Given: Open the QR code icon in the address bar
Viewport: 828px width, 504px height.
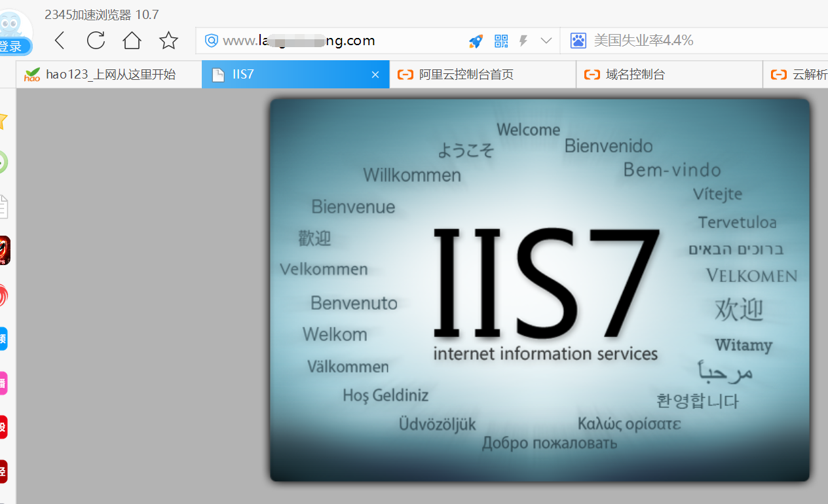Looking at the screenshot, I should [x=501, y=41].
